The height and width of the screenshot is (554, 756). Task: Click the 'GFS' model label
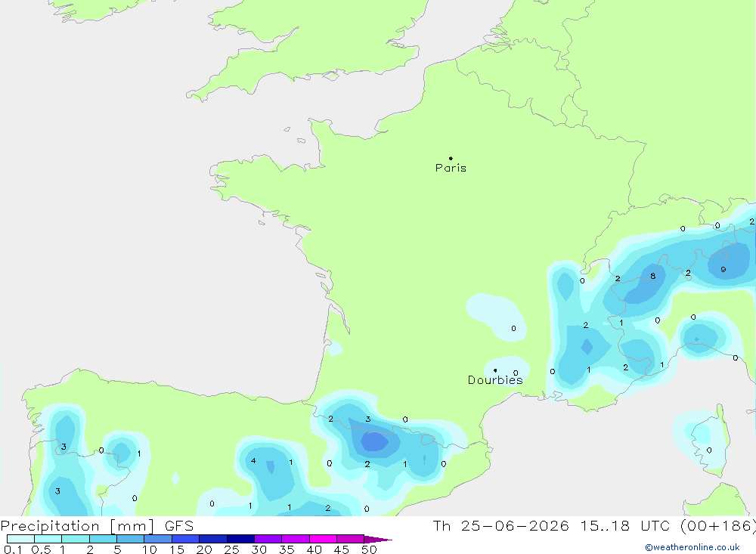click(179, 526)
